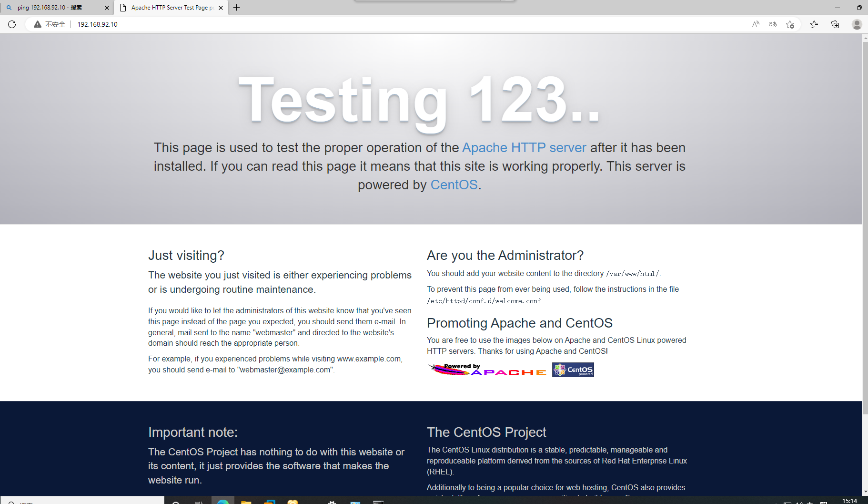Open the browser profile avatar
The image size is (868, 504).
coord(857,24)
